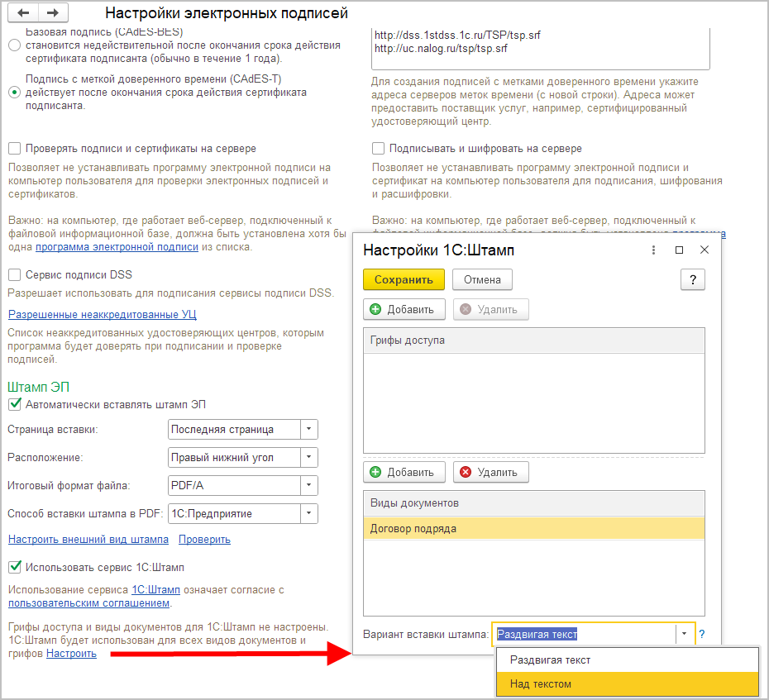Select the CAdES-T trusted timestamp signature option

tap(15, 93)
